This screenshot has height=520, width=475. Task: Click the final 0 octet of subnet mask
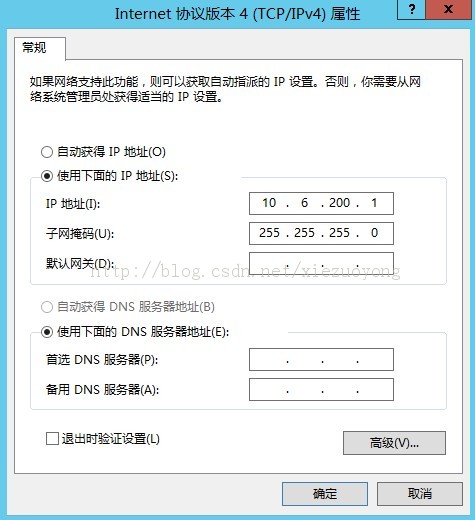(x=374, y=233)
